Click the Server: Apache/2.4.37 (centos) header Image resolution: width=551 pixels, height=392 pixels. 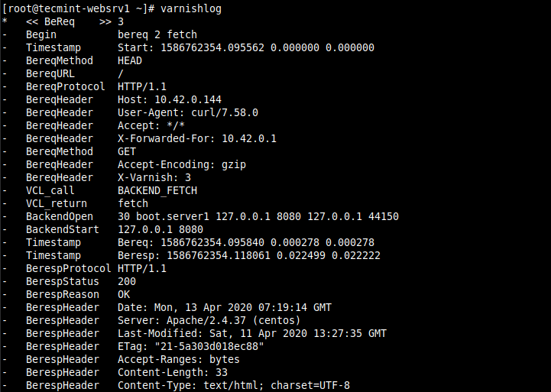point(209,320)
